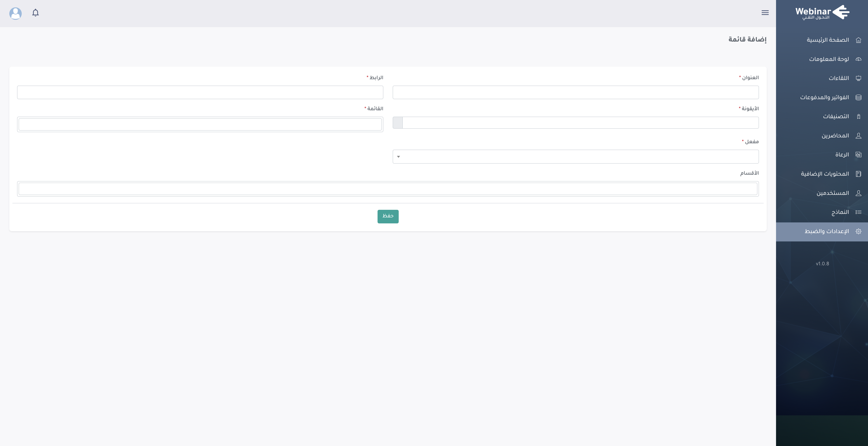Click the person icon beside المحاضرين
The width and height of the screenshot is (868, 446).
(858, 135)
